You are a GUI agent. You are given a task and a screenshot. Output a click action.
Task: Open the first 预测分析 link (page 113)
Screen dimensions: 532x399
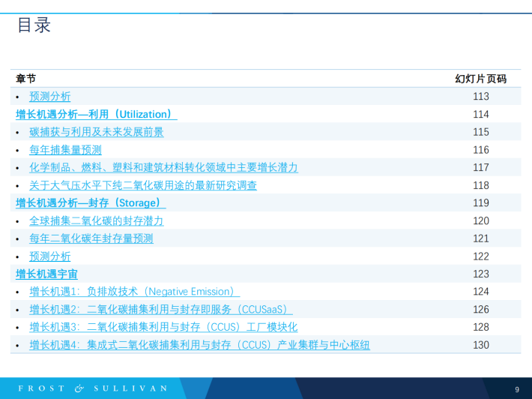(50, 97)
